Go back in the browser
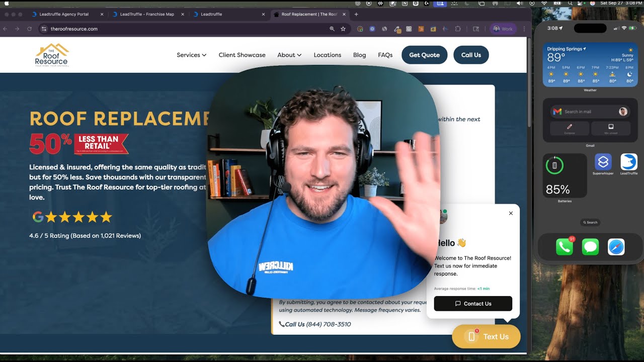The width and height of the screenshot is (644, 362). coord(5,29)
